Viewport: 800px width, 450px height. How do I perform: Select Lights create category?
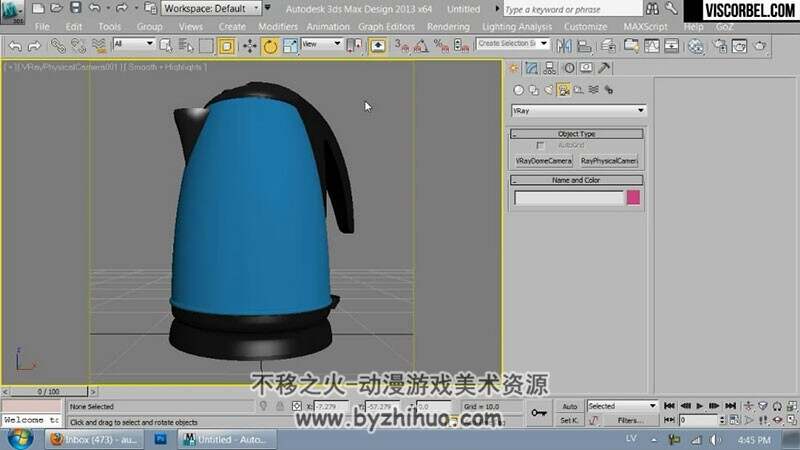point(548,90)
